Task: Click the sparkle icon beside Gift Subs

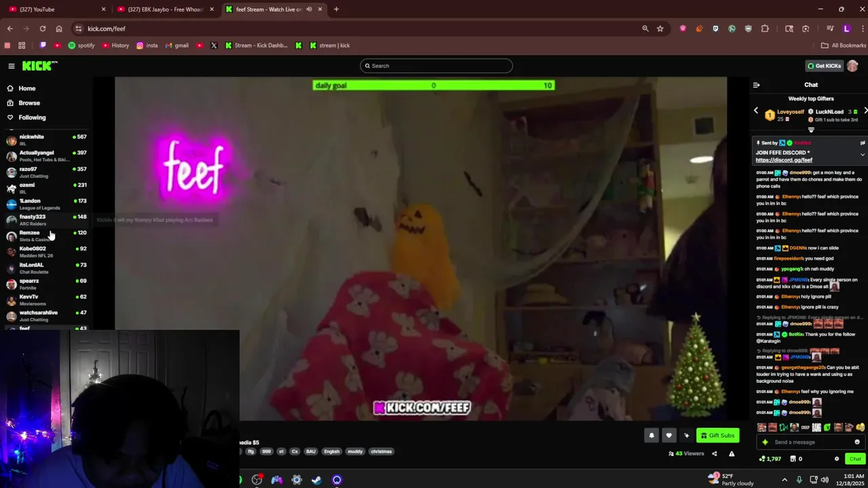Action: tap(686, 435)
